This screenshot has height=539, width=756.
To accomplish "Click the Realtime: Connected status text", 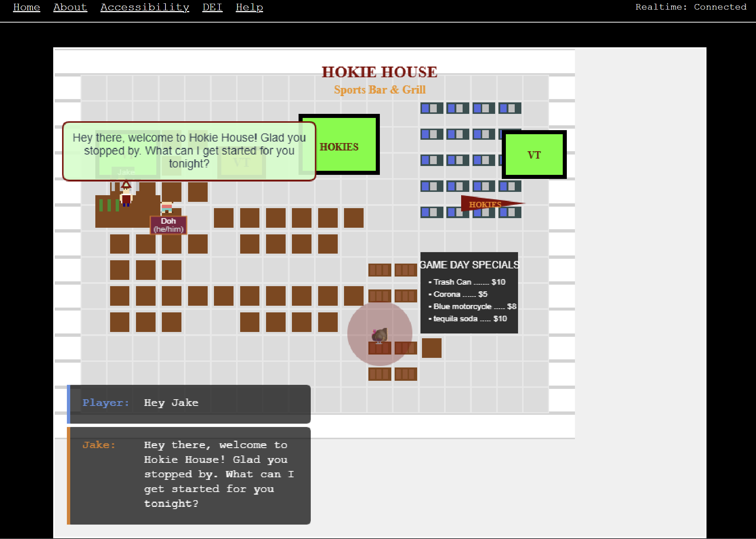I will tap(691, 7).
